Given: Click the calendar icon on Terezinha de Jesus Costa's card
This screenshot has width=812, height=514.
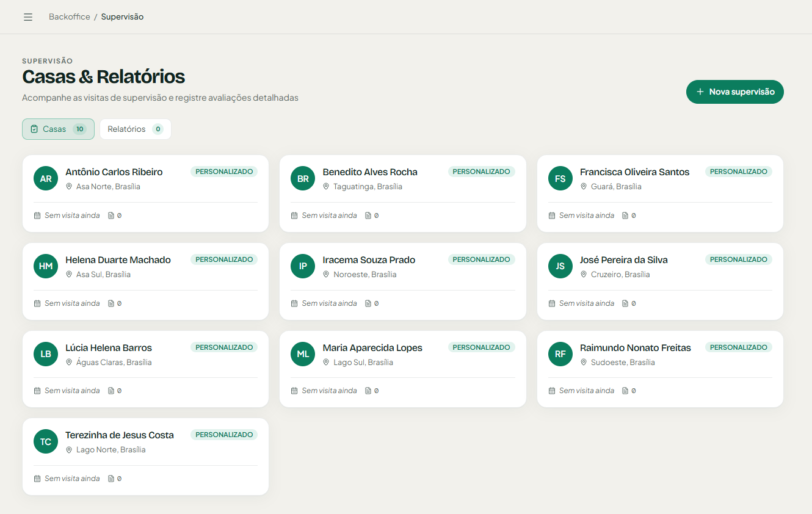Looking at the screenshot, I should pyautogui.click(x=37, y=479).
